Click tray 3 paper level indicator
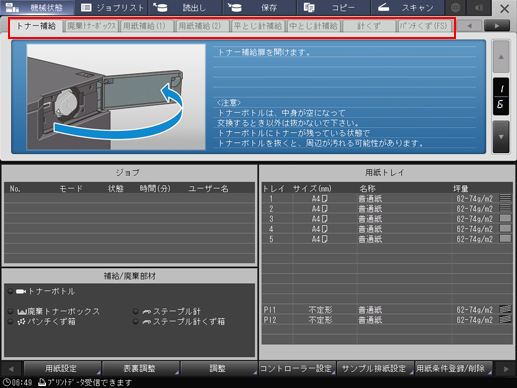Image resolution: width=517 pixels, height=388 pixels. pos(505,218)
